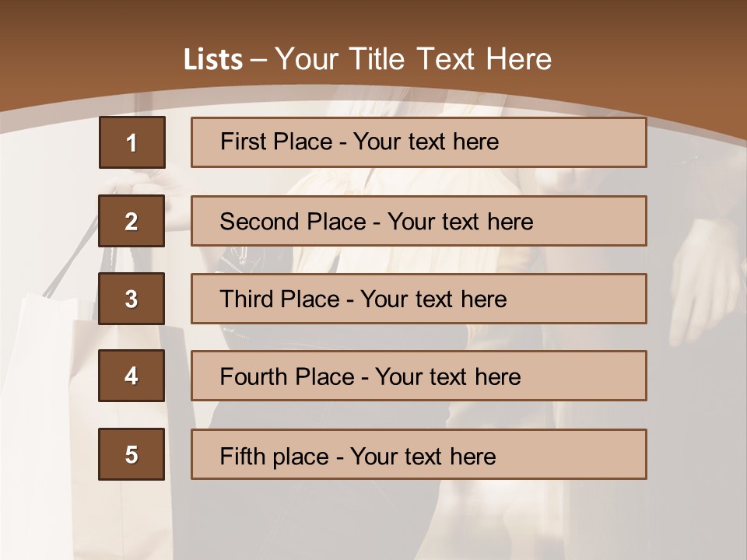This screenshot has width=747, height=560.
Task: Select the Third Place text bar
Action: [x=419, y=299]
